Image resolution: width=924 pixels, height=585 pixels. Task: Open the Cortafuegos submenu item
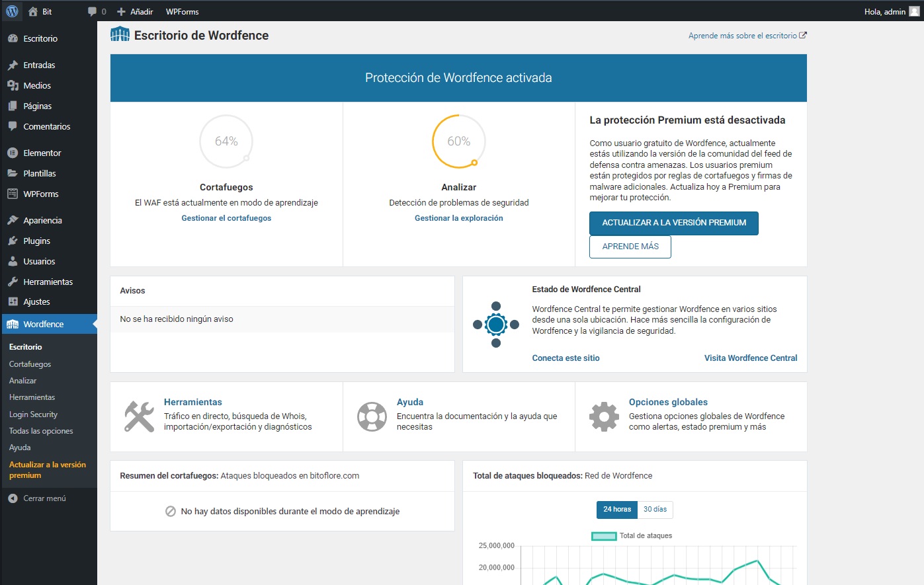30,364
